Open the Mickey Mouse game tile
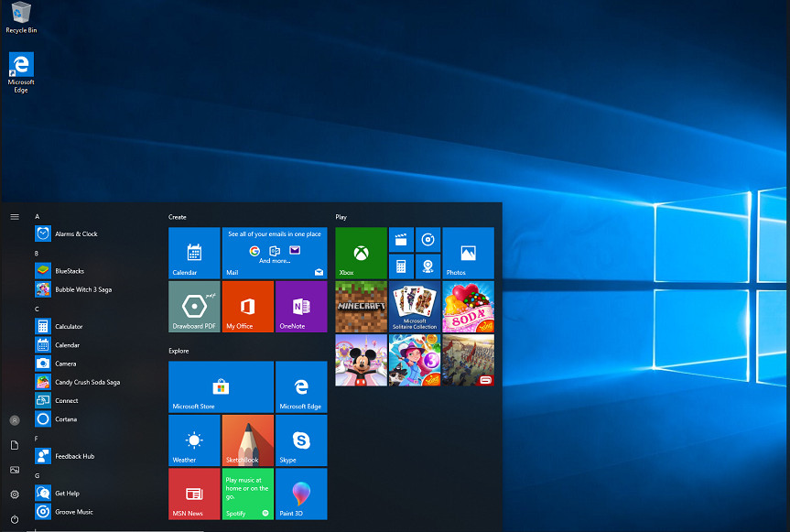Image resolution: width=790 pixels, height=532 pixels. click(362, 360)
